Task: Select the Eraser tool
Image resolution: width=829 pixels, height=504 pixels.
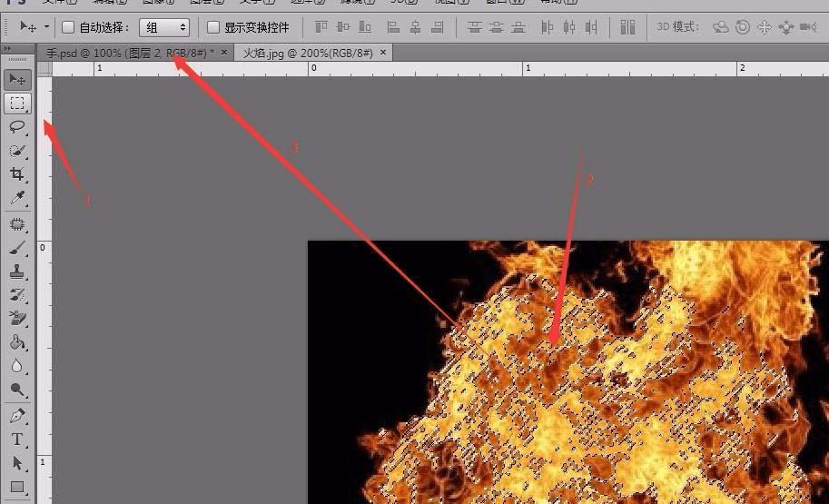Action: [x=17, y=319]
